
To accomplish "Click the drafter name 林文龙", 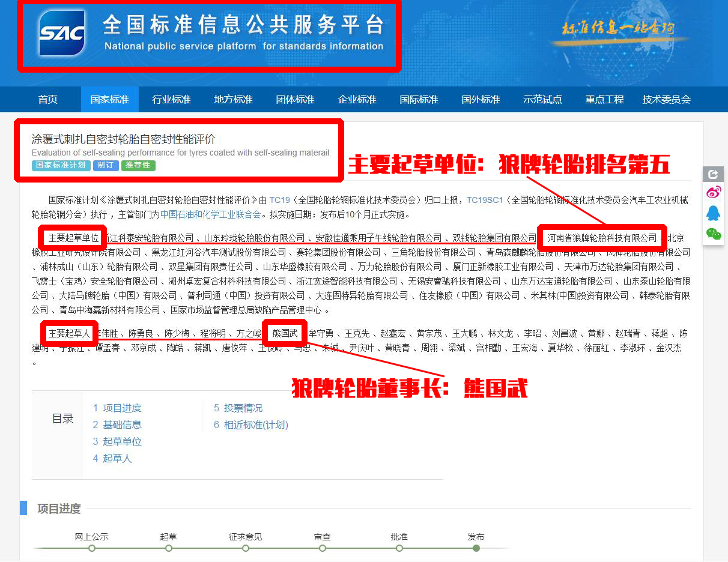I will click(x=501, y=333).
